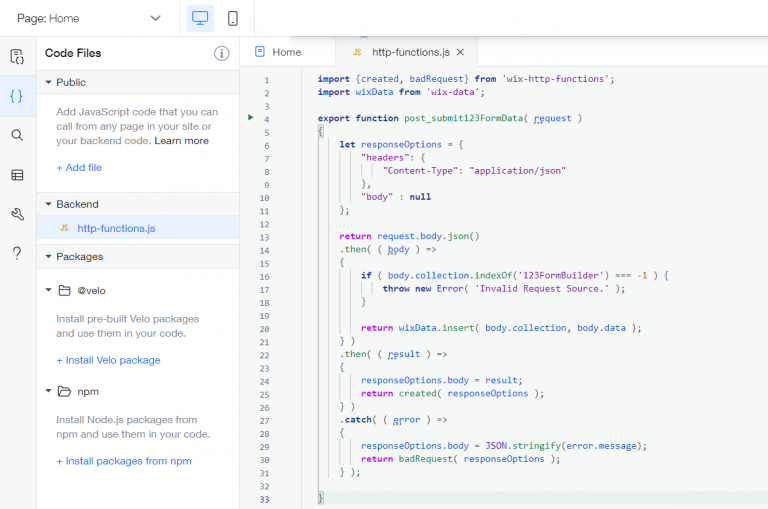Click the Code Files panel title
The height and width of the screenshot is (509, 768).
73,53
